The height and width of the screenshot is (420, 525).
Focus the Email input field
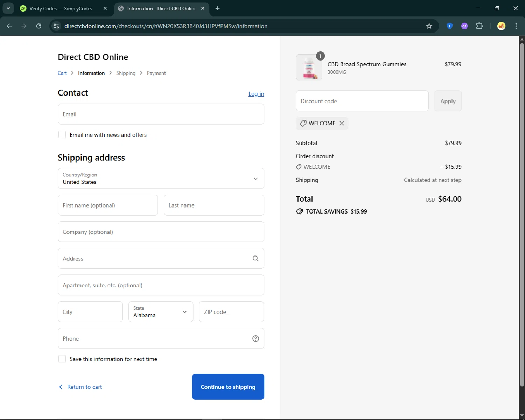coord(161,114)
